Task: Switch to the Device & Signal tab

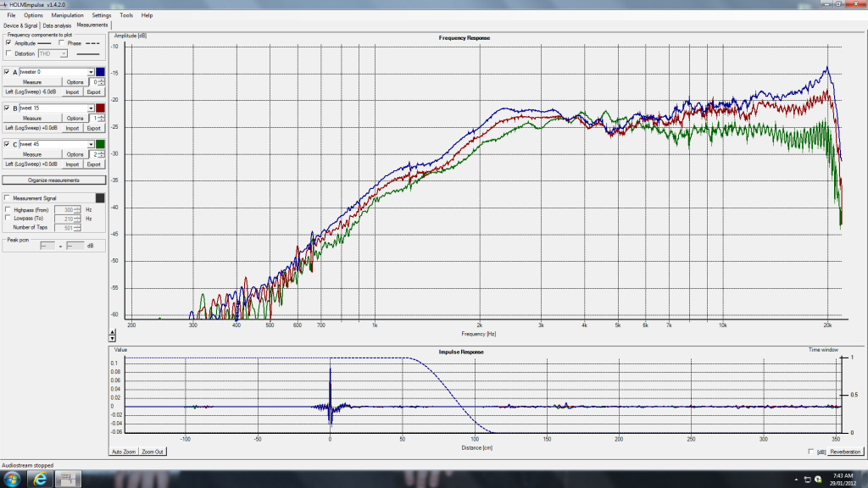Action: pos(20,25)
